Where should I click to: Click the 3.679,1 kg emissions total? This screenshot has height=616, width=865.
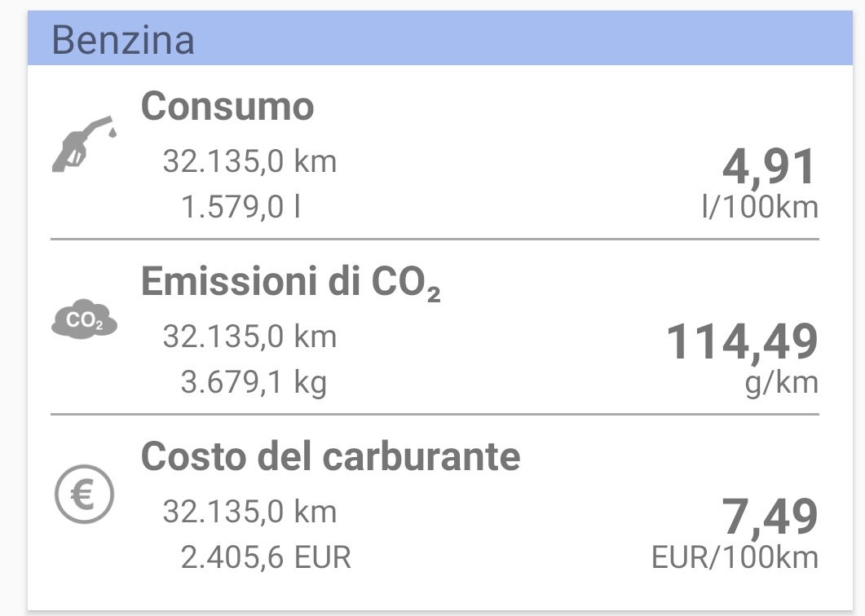(254, 382)
